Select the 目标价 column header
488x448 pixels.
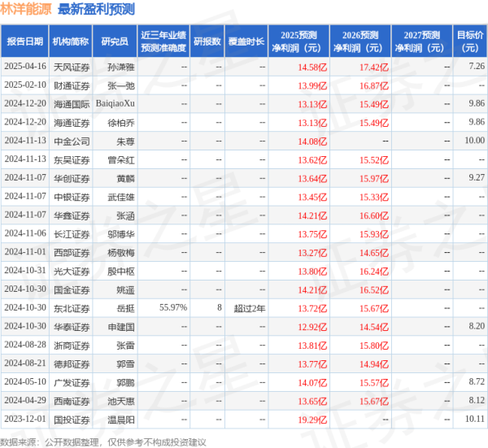coord(469,40)
